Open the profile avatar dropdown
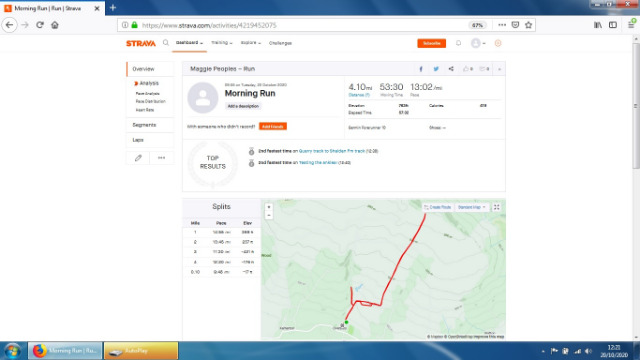The width and height of the screenshot is (640, 360). point(478,43)
